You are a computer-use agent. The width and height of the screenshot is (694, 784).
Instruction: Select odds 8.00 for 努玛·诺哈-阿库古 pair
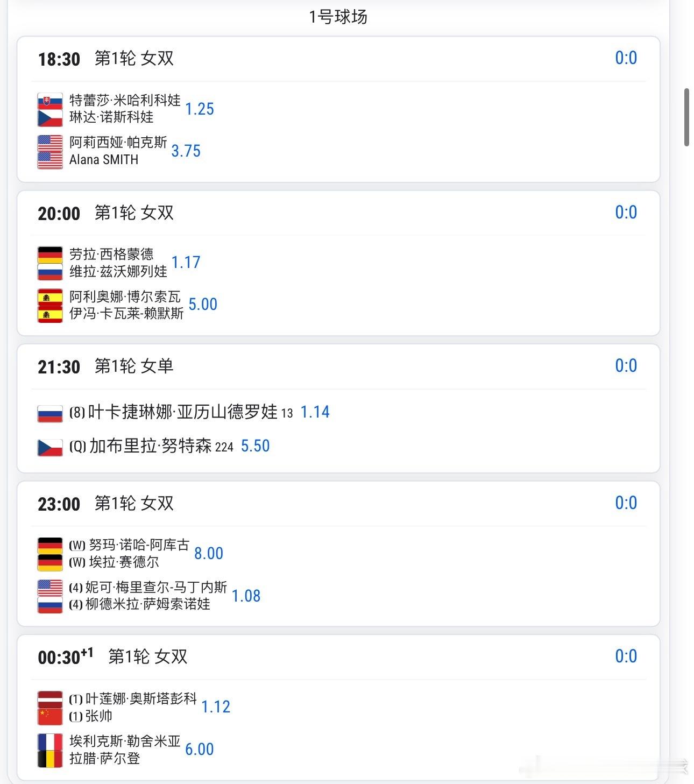[x=208, y=553]
